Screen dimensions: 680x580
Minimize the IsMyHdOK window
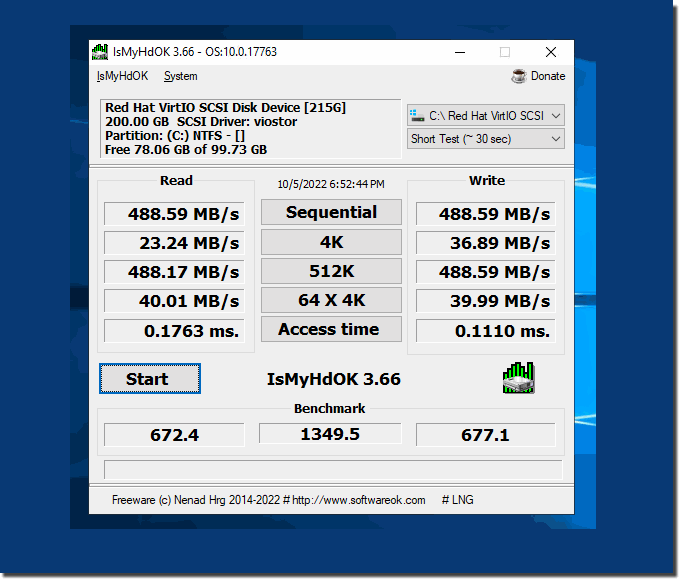(460, 52)
